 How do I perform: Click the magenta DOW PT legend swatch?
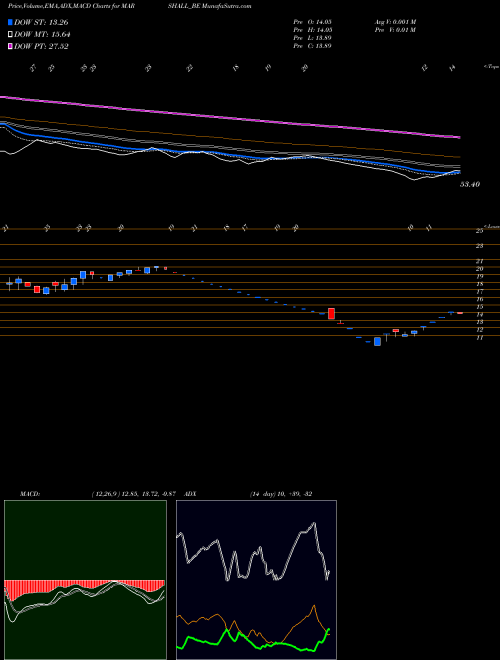(10, 46)
